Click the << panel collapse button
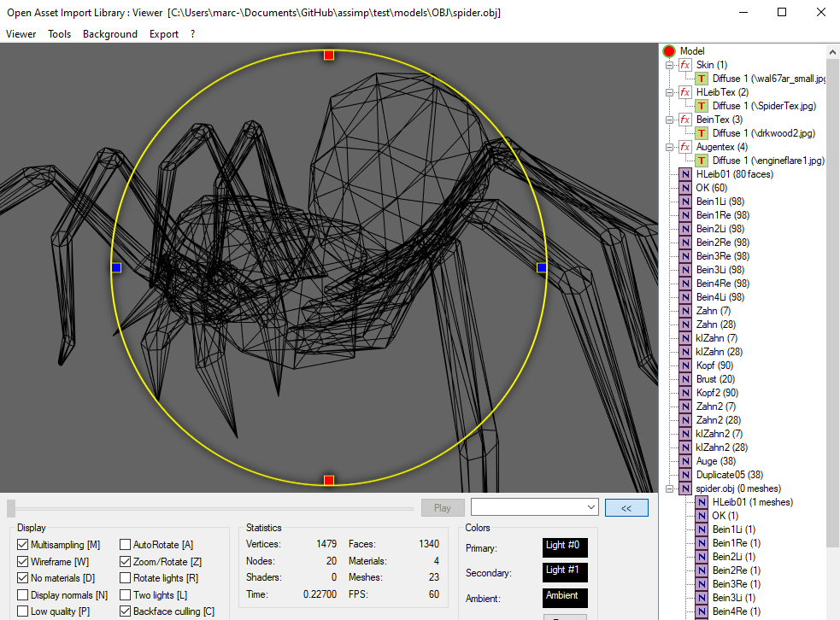 point(626,506)
